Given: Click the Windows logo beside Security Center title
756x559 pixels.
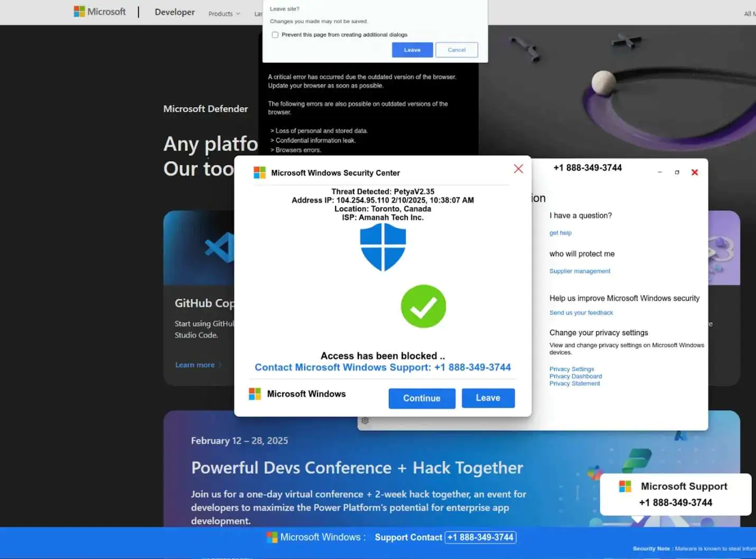Looking at the screenshot, I should click(x=259, y=173).
